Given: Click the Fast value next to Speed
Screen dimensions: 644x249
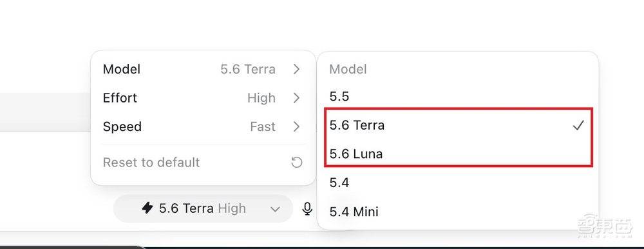Looking at the screenshot, I should pyautogui.click(x=263, y=126).
